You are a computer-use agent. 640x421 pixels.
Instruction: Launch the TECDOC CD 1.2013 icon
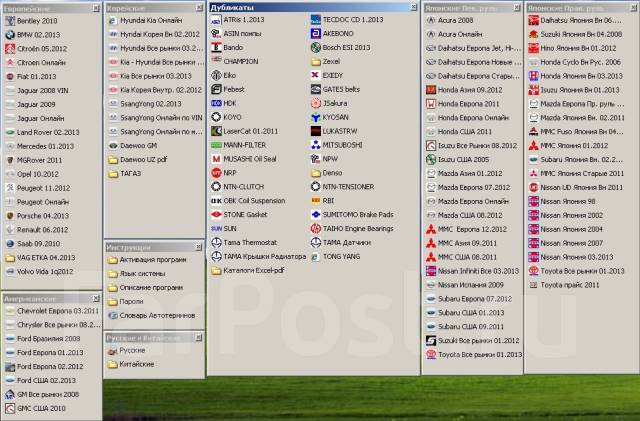tap(315, 20)
